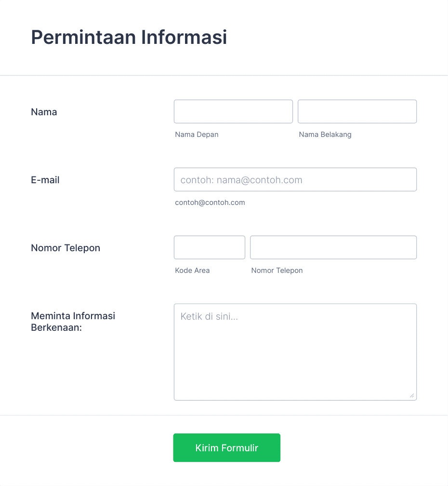Viewport: 448px width, 486px height.
Task: Click the Nama Belakang last name field
Action: coord(357,111)
